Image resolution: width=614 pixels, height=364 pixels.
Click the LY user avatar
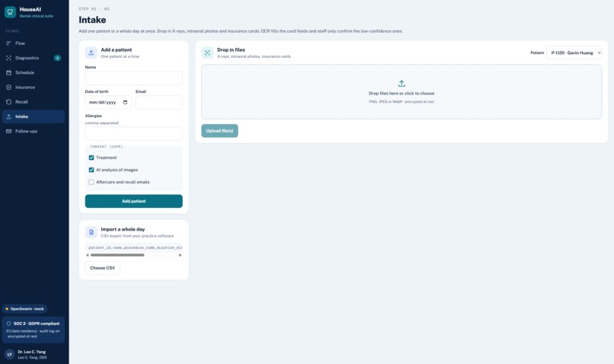click(x=10, y=354)
